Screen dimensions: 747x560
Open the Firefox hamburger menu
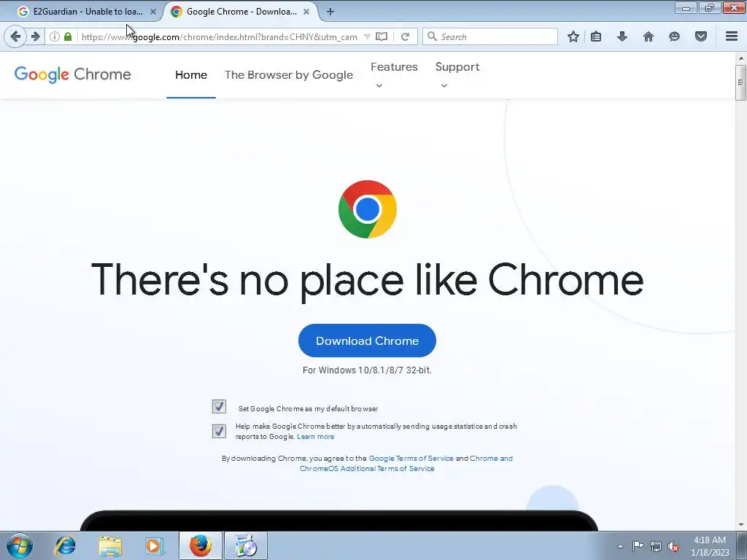[732, 36]
